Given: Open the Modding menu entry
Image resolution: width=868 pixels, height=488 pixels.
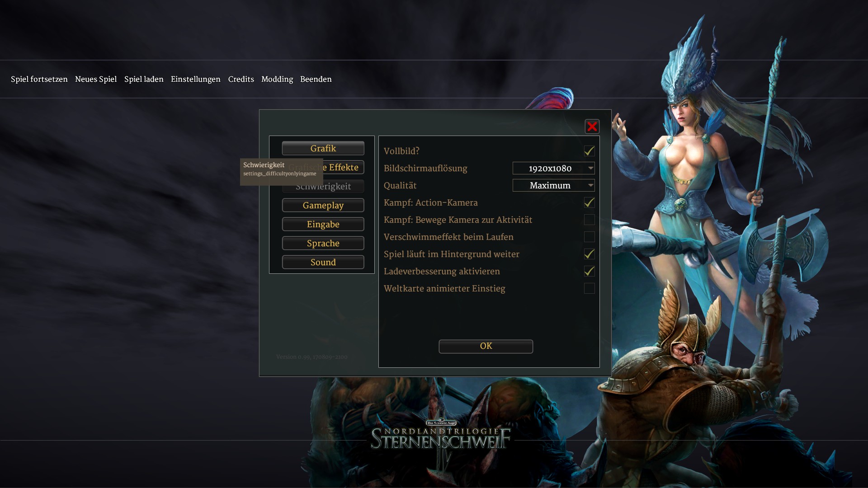Looking at the screenshot, I should pos(277,79).
